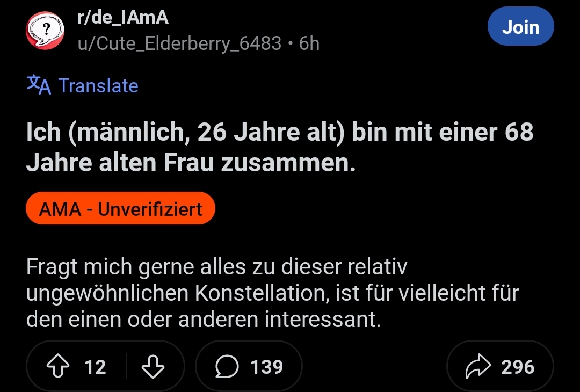Open the r/de_IAmA subreddit name link
Image resolution: width=580 pixels, height=392 pixels.
(x=123, y=18)
